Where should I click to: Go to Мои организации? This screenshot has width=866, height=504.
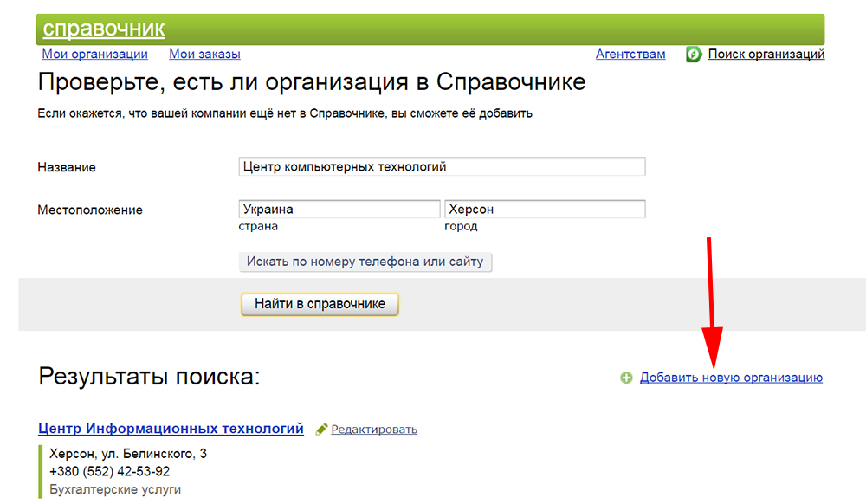click(94, 55)
